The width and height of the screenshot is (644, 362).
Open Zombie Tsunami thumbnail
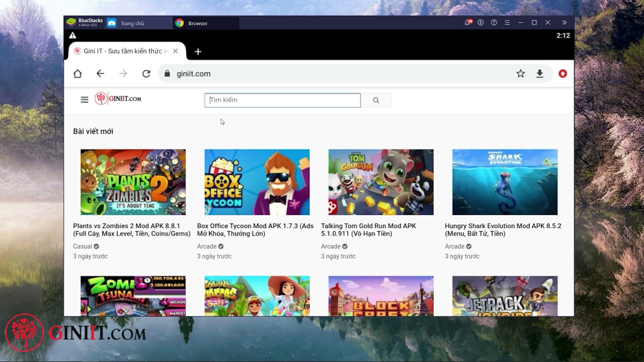(x=133, y=296)
